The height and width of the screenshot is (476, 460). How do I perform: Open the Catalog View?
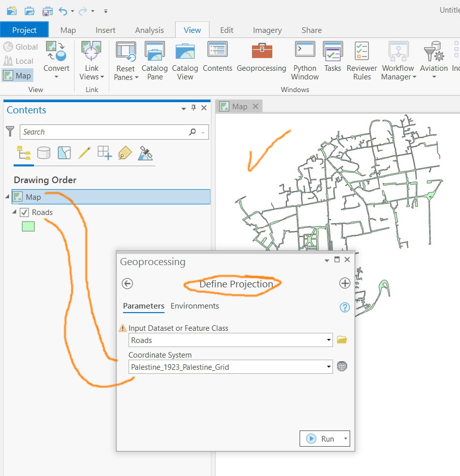pyautogui.click(x=185, y=61)
